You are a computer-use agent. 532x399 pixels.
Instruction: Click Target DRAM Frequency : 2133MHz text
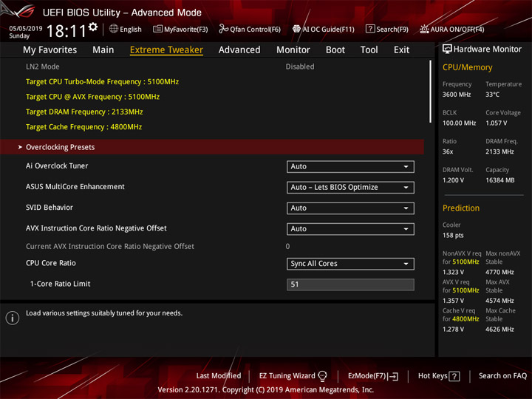pyautogui.click(x=84, y=112)
